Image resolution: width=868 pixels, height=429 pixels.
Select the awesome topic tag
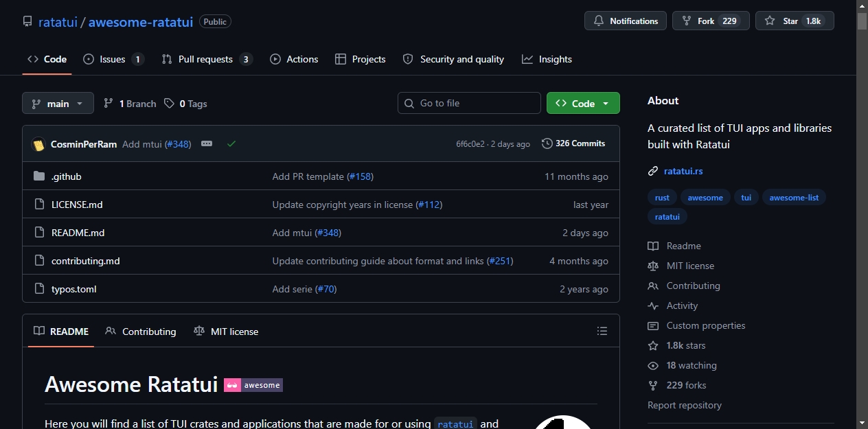pyautogui.click(x=705, y=198)
